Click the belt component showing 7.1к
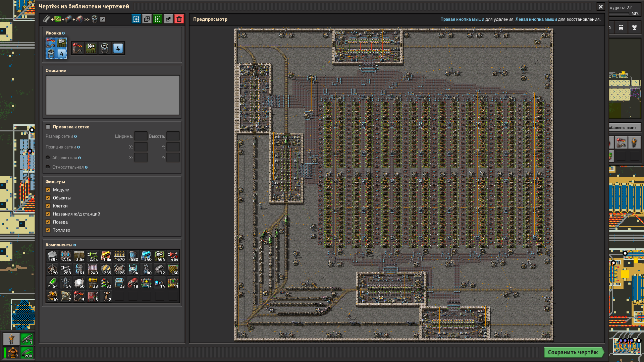The image size is (644, 362). 66,256
